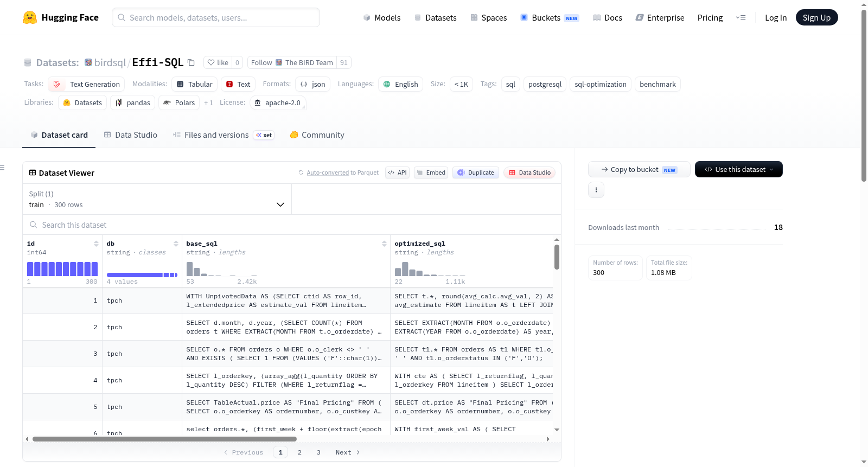Click the sql tag
Image resolution: width=868 pixels, height=467 pixels.
pos(510,84)
